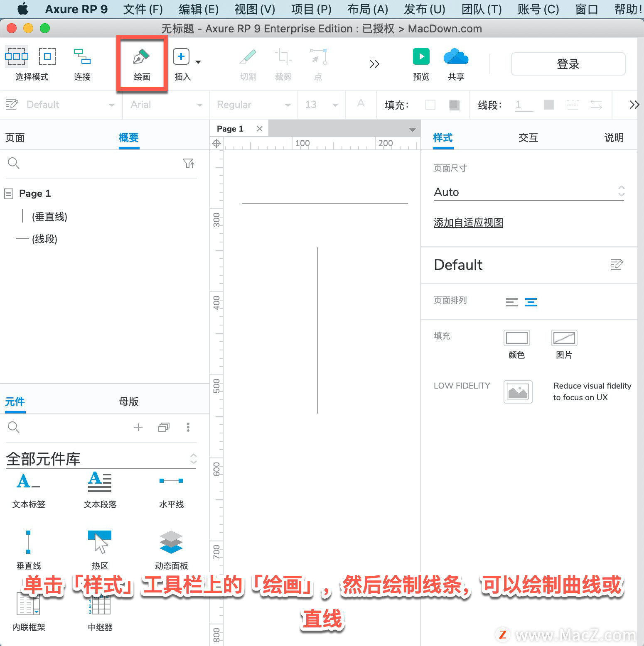The width and height of the screenshot is (644, 646).
Task: Switch to the 元件 libraries tab
Action: [15, 402]
